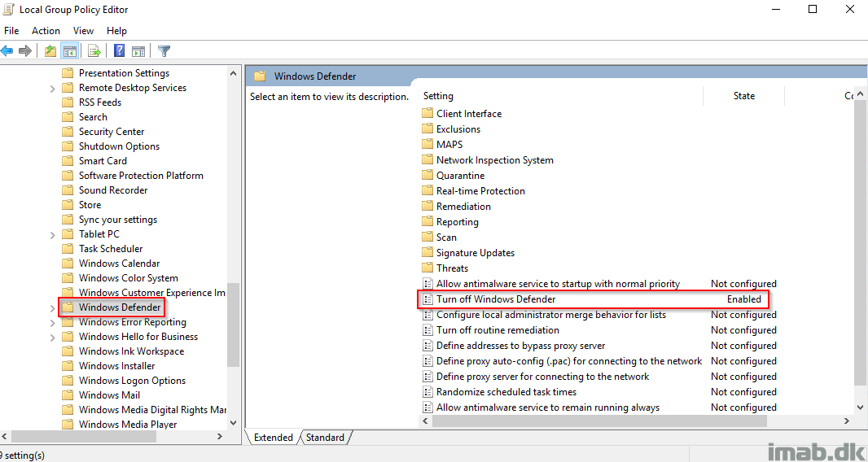The height and width of the screenshot is (462, 868).
Task: Click the Turn off Windows Defender policy icon
Action: [x=427, y=299]
